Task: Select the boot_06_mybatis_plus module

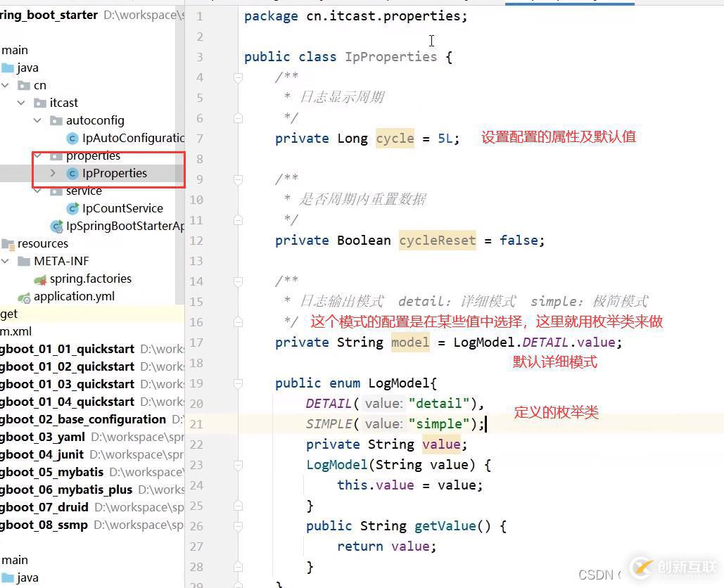Action: (x=66, y=490)
